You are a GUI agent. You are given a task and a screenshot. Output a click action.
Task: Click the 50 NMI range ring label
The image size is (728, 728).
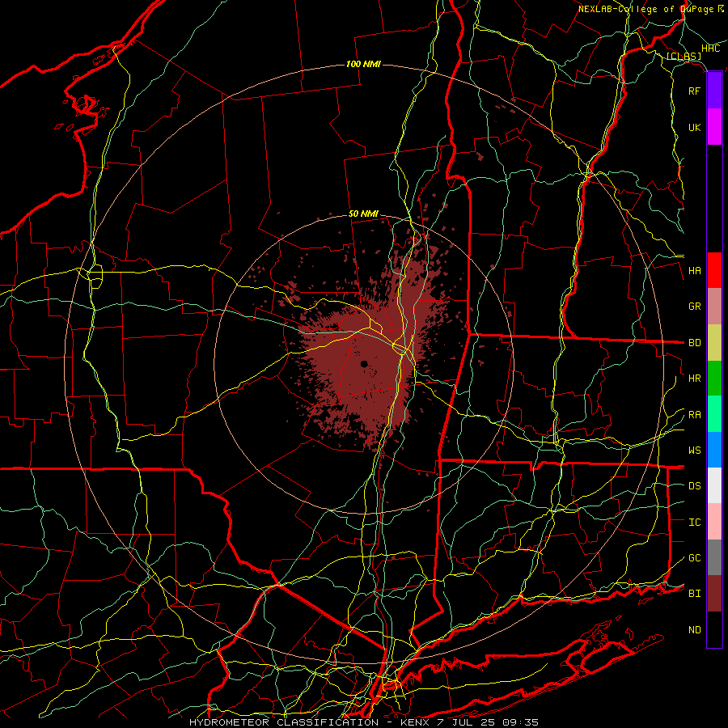pos(363,214)
